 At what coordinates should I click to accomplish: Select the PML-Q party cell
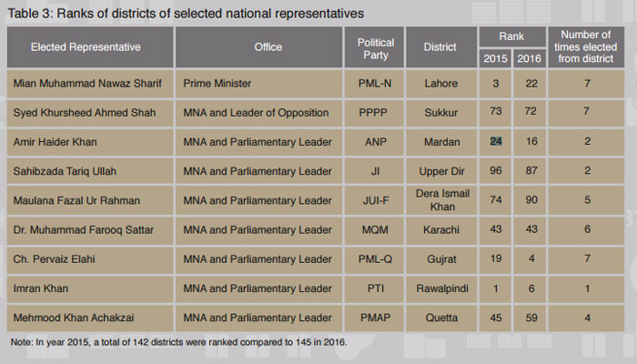[375, 259]
